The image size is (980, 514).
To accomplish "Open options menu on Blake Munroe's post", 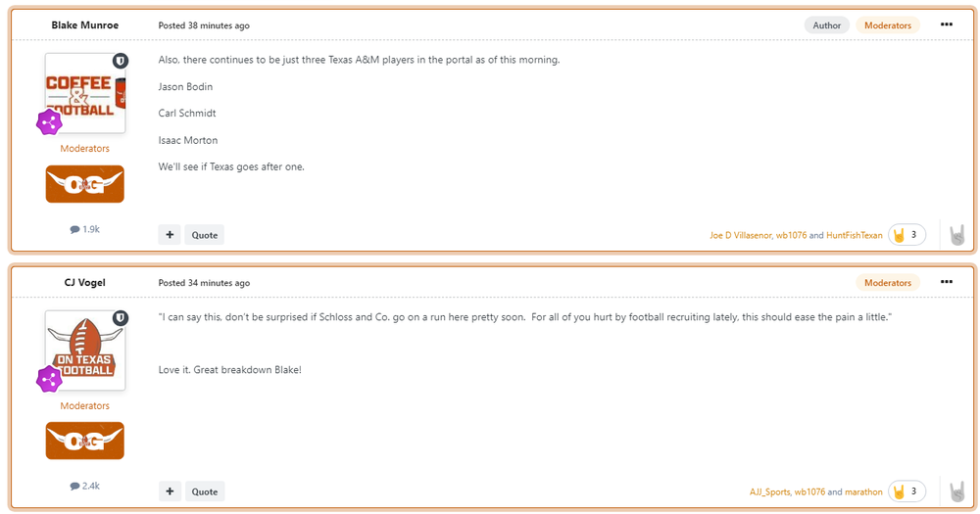I will click(946, 24).
